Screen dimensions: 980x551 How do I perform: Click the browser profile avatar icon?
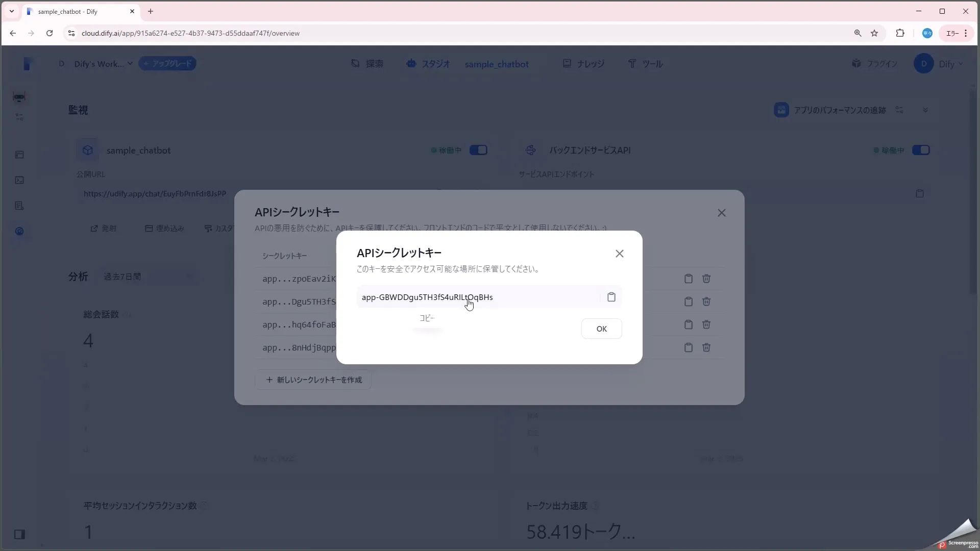click(927, 33)
